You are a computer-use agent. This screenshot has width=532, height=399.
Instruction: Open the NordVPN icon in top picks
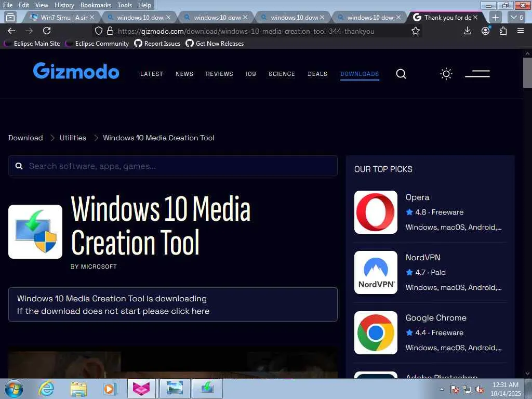[x=376, y=272]
